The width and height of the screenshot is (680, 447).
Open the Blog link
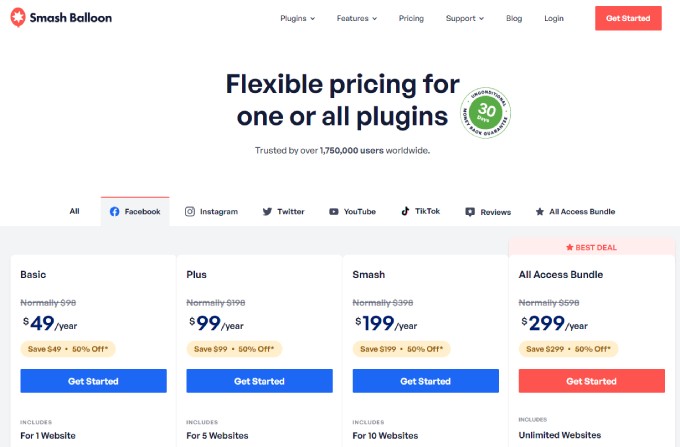coord(514,18)
